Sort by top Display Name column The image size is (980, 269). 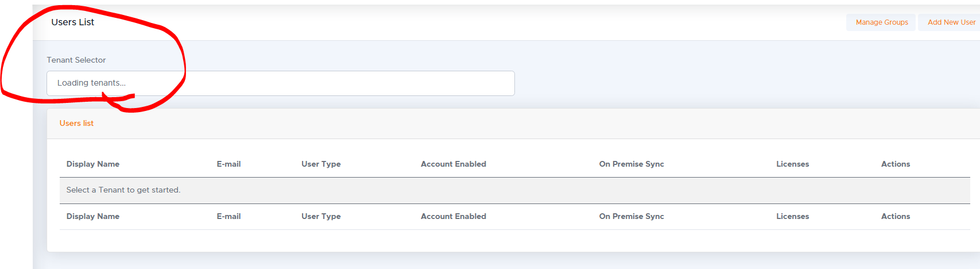click(x=93, y=164)
